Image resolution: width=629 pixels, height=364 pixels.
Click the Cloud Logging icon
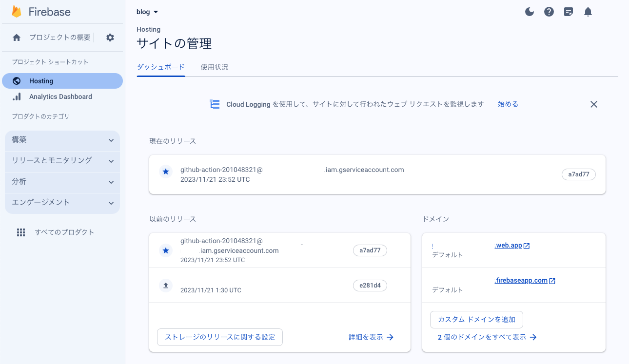click(x=215, y=104)
